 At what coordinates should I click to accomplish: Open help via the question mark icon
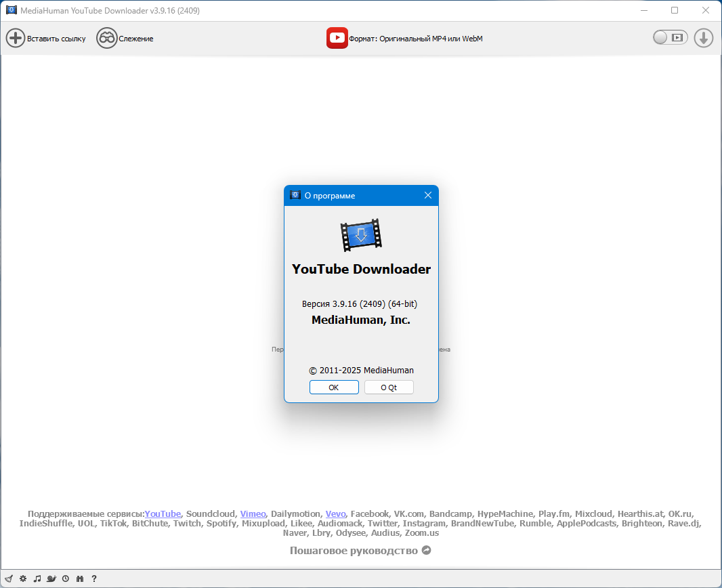click(x=94, y=579)
